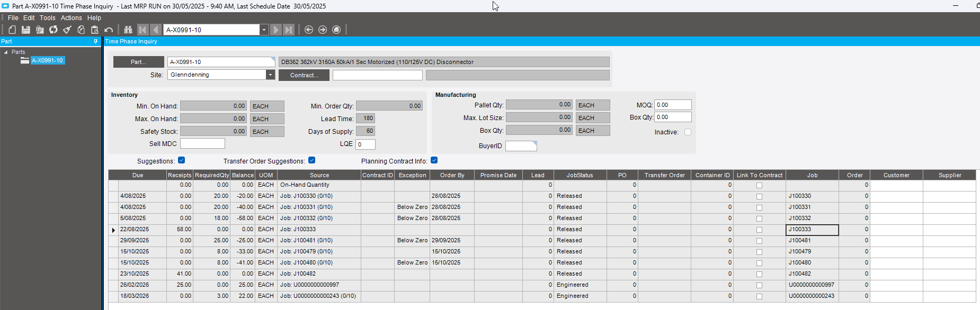This screenshot has height=310, width=980.
Task: Click the app icon in title bar
Action: 5,6
